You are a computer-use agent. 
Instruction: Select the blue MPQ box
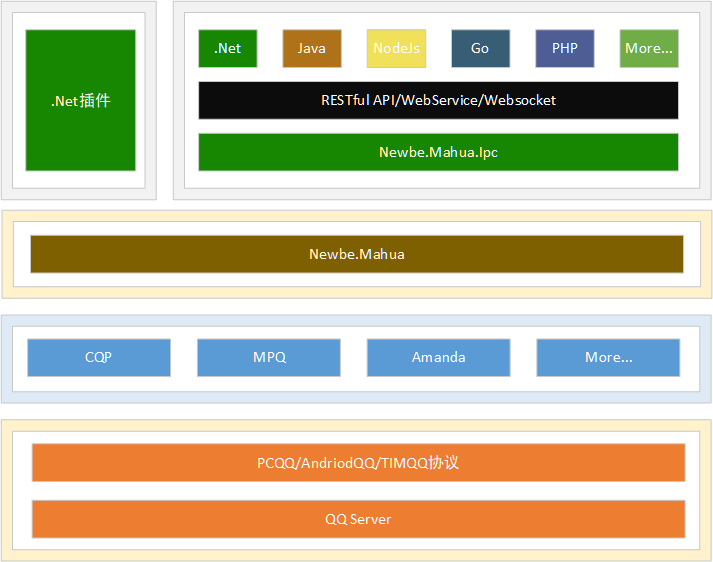[269, 357]
